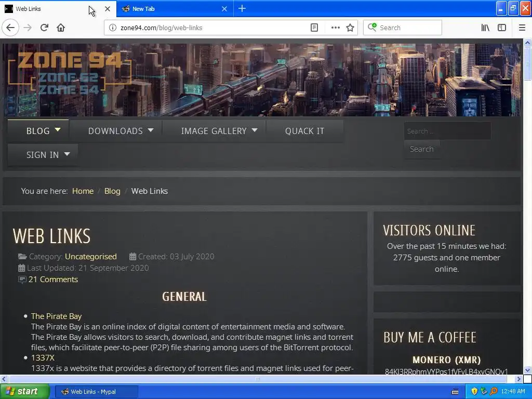
Task: Open the Library bookshelf icon
Action: coord(485,28)
